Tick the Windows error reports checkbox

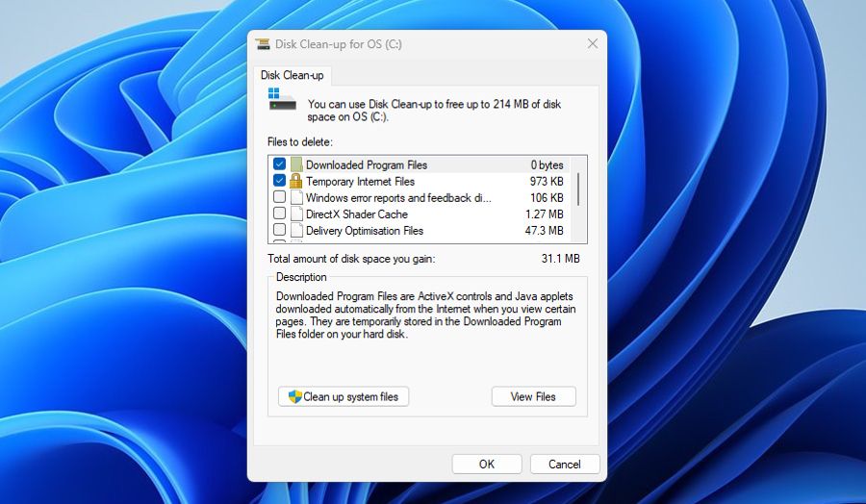pyautogui.click(x=279, y=197)
